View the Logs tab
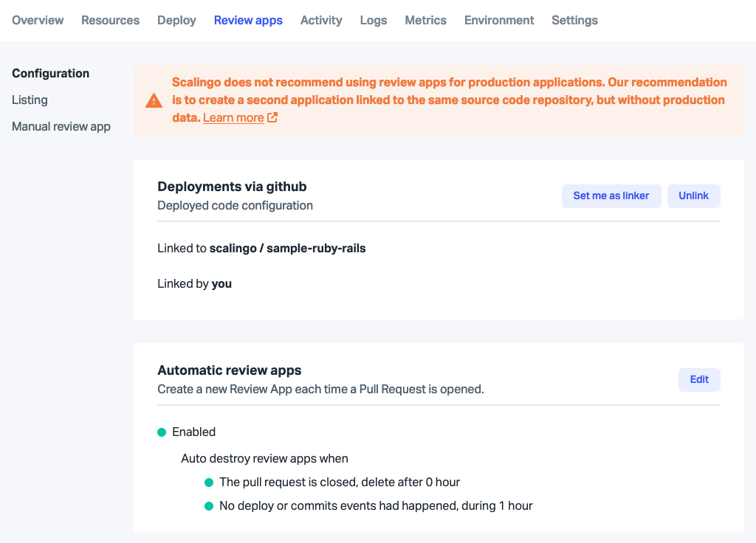Viewport: 756px width, 543px height. (374, 20)
